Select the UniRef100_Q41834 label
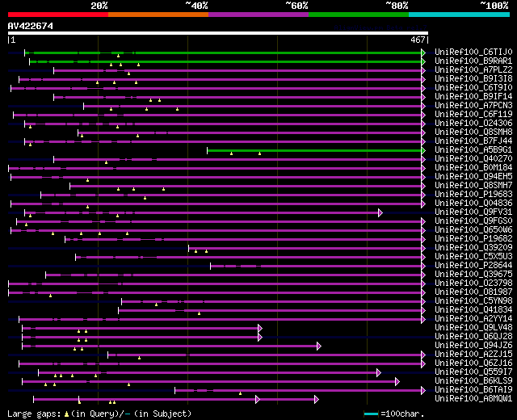 click(473, 310)
